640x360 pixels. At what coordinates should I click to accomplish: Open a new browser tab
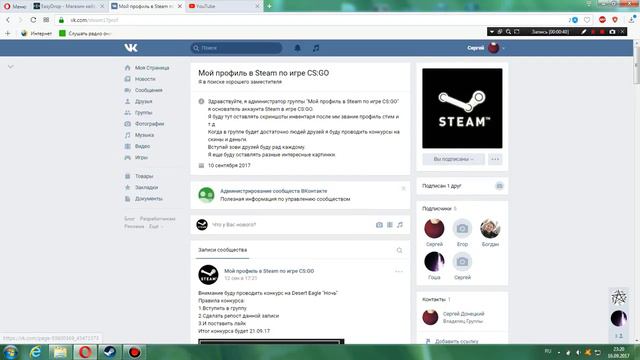click(x=269, y=6)
